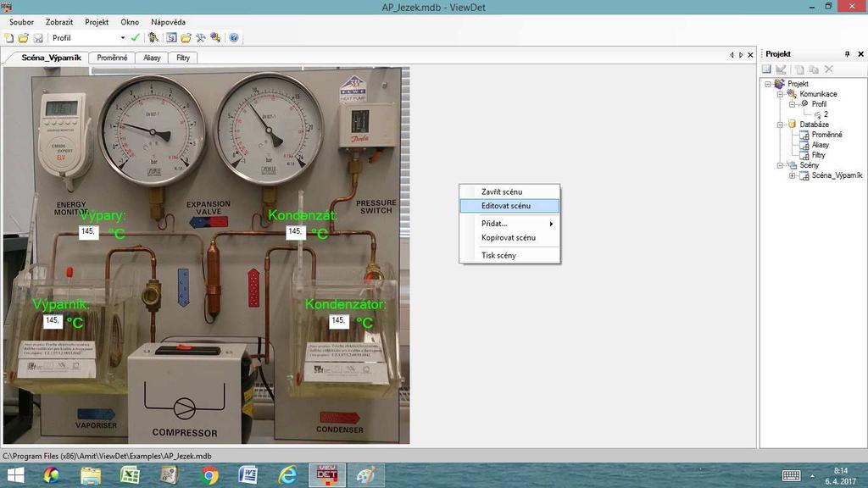Open Internet Explorer from taskbar
This screenshot has height=488, width=868.
(287, 475)
